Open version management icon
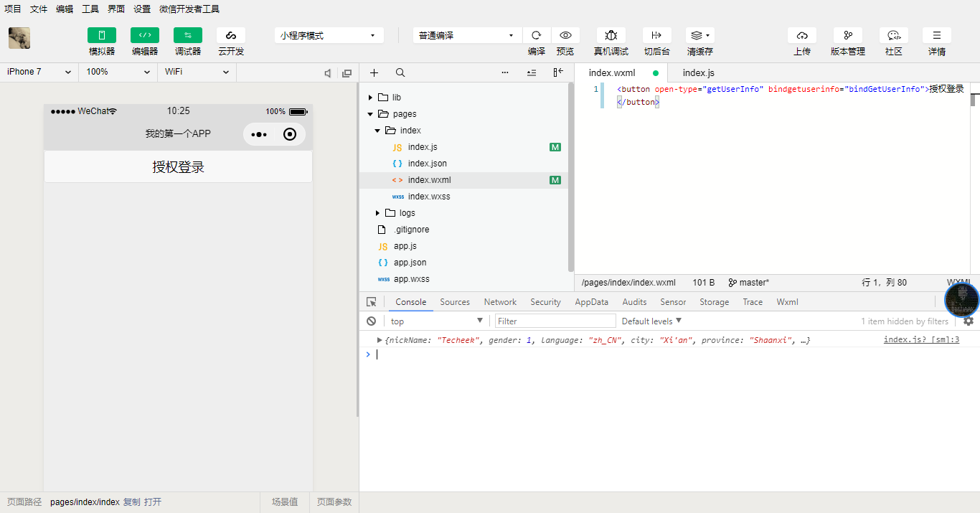 click(847, 35)
